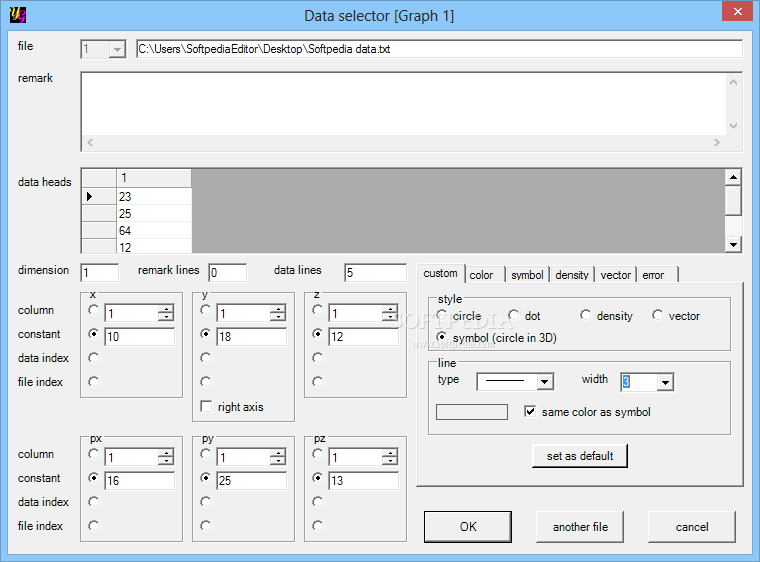
Task: Close the Data selector window
Action: pos(737,12)
